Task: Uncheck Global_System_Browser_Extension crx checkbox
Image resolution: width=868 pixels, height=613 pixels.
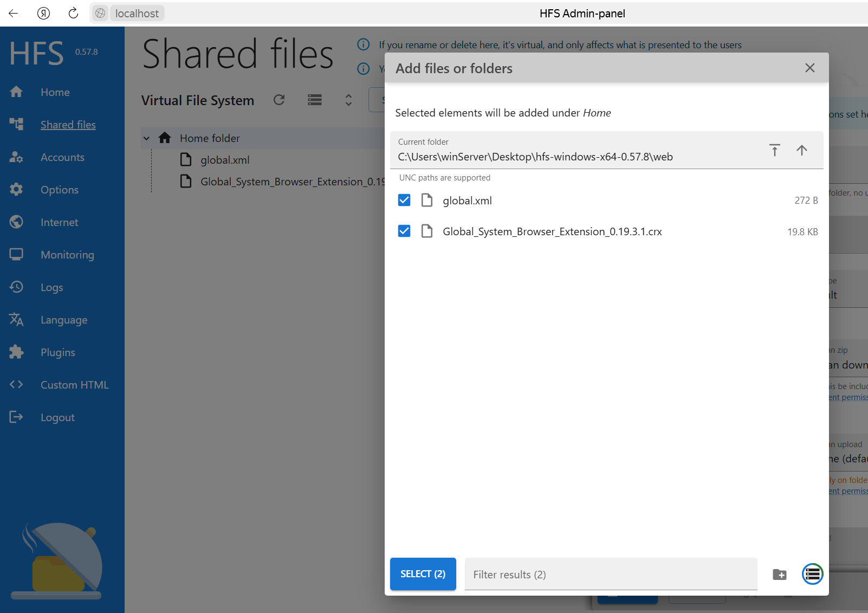Action: click(404, 231)
